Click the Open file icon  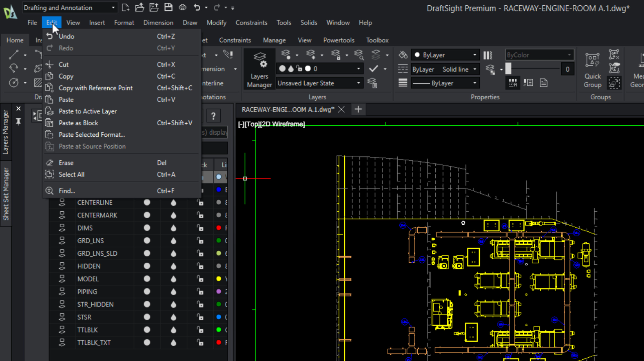[x=139, y=7]
